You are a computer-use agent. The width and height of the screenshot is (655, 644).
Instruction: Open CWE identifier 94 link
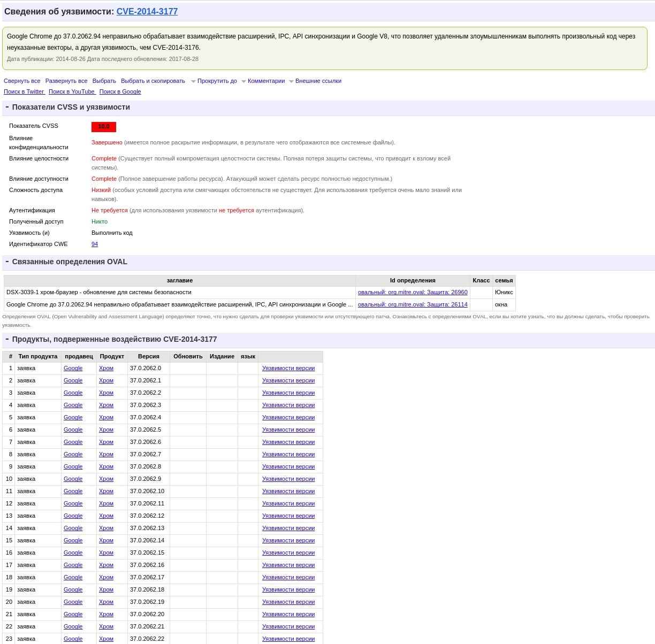click(x=95, y=244)
